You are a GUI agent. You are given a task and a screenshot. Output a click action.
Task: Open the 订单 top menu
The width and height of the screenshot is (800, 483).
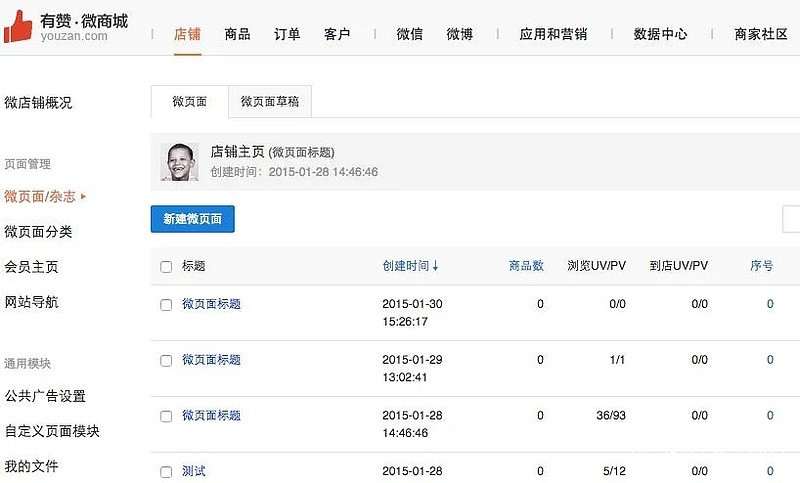click(x=287, y=34)
